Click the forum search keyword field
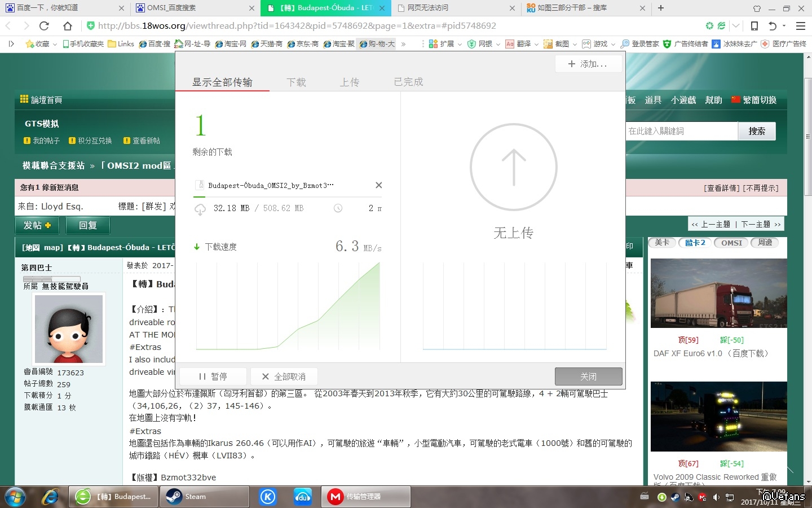The image size is (812, 508). 681,131
